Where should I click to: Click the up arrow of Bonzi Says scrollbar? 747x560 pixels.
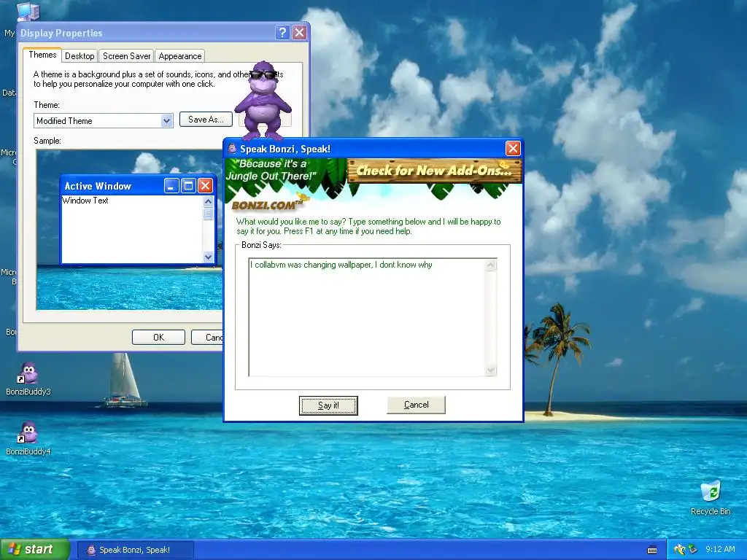point(491,265)
